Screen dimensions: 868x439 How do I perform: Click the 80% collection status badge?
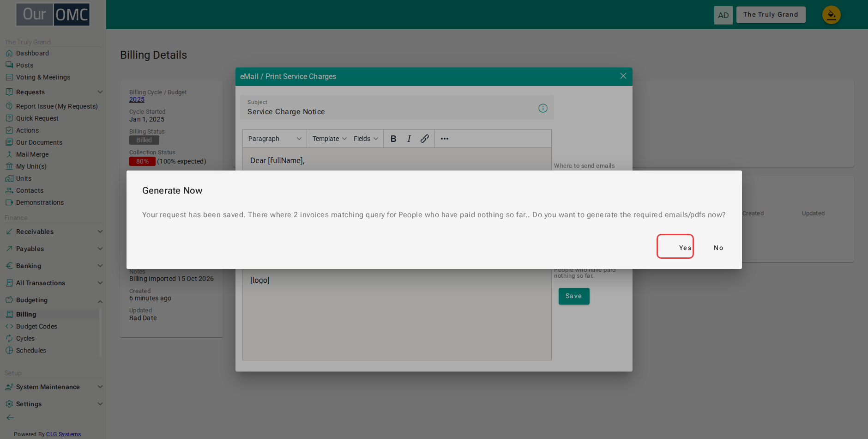(142, 161)
